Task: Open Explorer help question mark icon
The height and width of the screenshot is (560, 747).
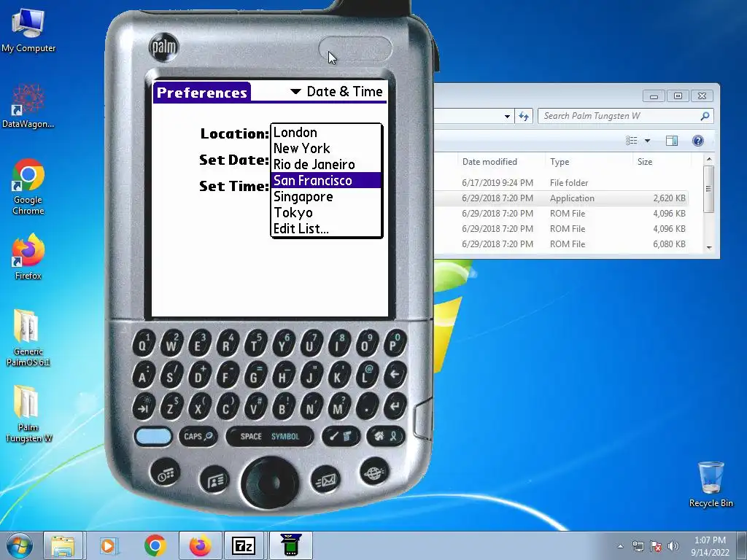Action: [698, 141]
